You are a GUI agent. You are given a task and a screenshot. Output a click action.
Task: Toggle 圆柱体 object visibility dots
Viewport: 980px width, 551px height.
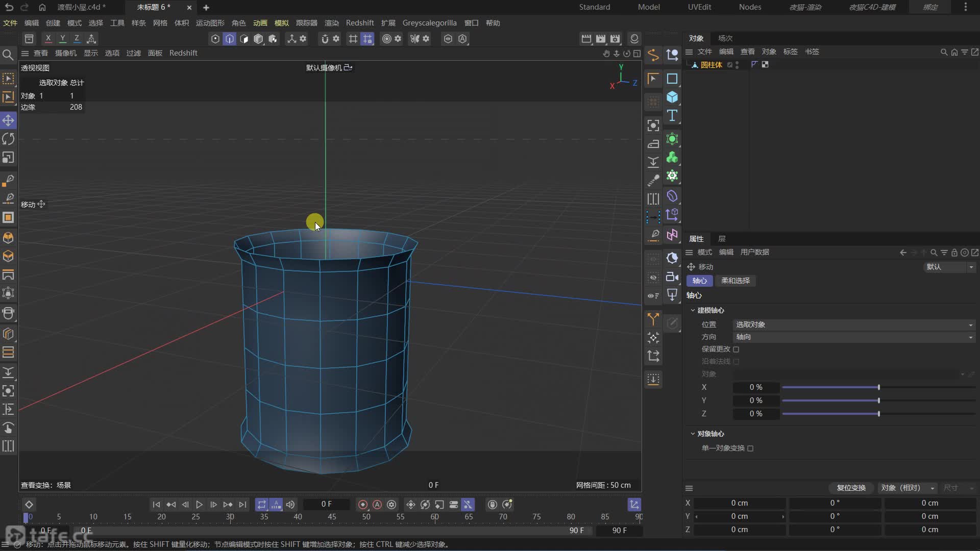pos(737,65)
